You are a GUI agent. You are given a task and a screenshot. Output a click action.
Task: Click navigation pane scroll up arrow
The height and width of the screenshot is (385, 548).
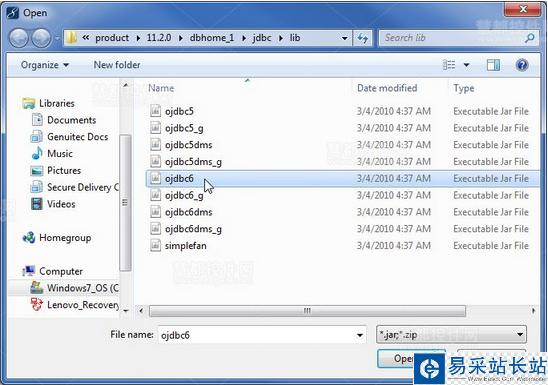pyautogui.click(x=125, y=85)
